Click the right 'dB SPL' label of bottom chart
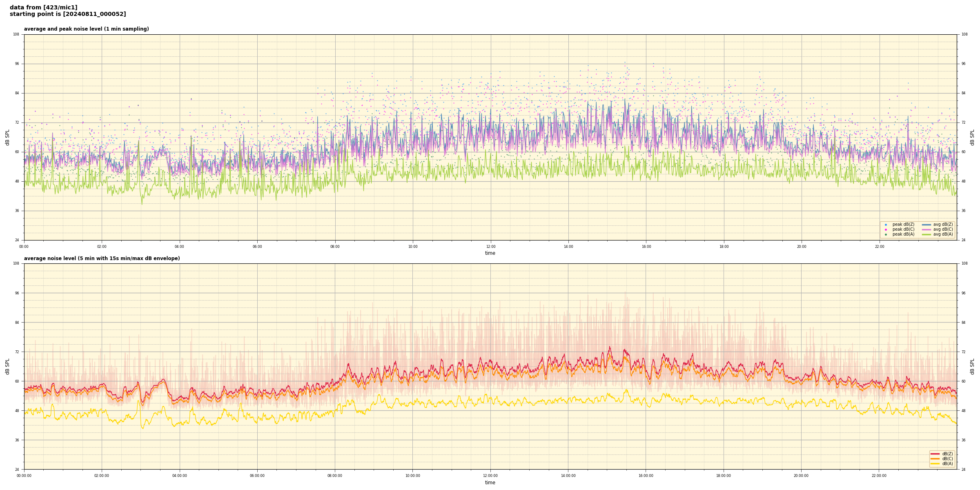Screen dimensions: 980x490 pyautogui.click(x=972, y=366)
